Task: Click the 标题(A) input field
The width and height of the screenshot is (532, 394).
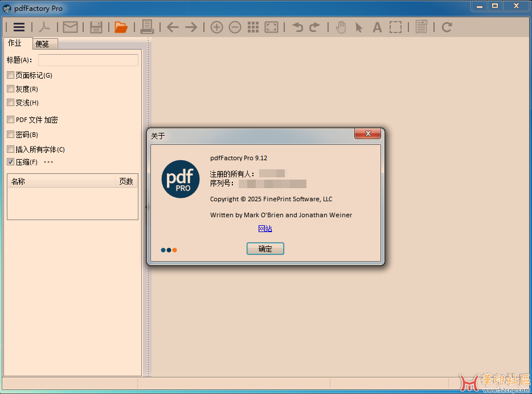Action: coord(88,60)
